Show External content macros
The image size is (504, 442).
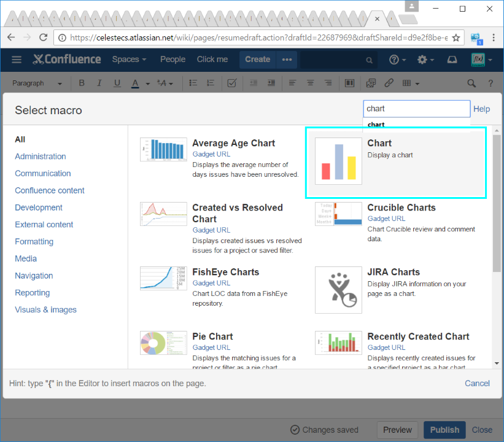(44, 225)
